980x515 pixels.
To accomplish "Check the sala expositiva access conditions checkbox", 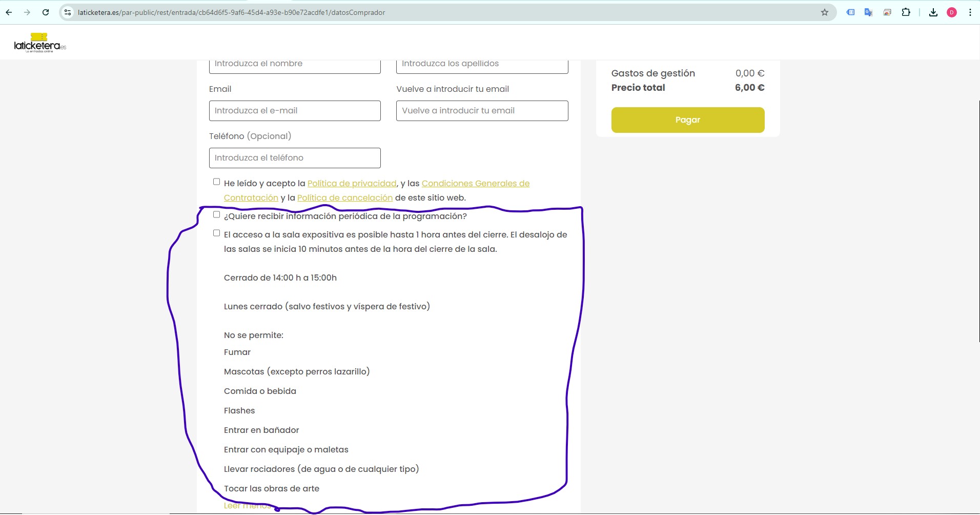I will 216,233.
